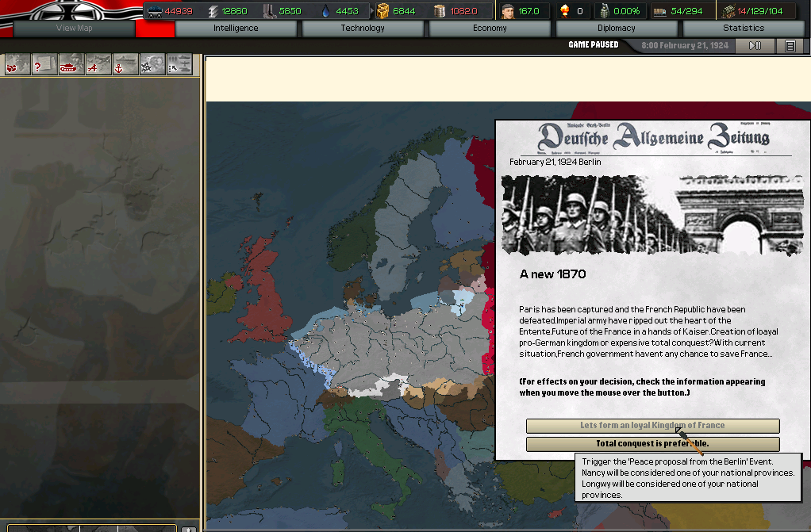The height and width of the screenshot is (532, 811).
Task: Open the question mark history log icon
Action: [44, 65]
